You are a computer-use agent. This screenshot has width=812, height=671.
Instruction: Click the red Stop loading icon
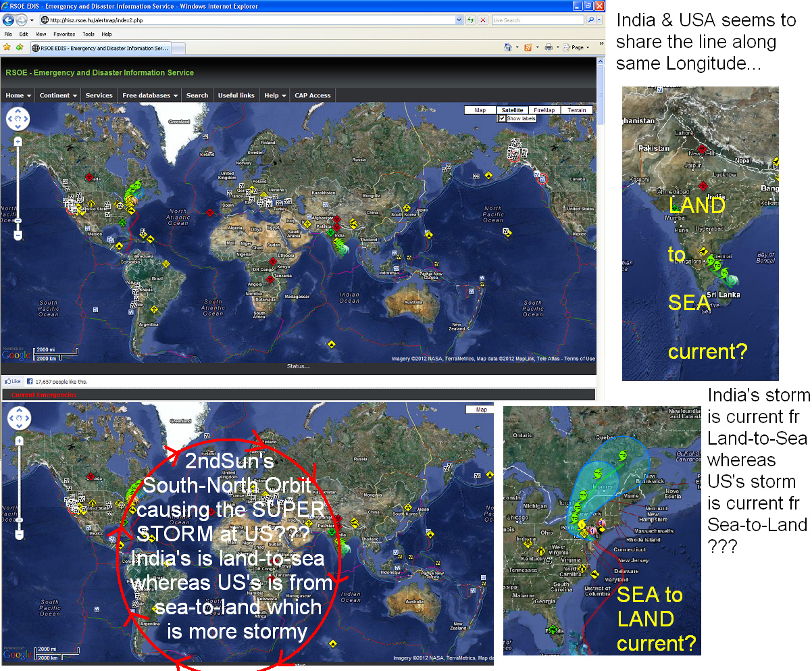tap(483, 20)
